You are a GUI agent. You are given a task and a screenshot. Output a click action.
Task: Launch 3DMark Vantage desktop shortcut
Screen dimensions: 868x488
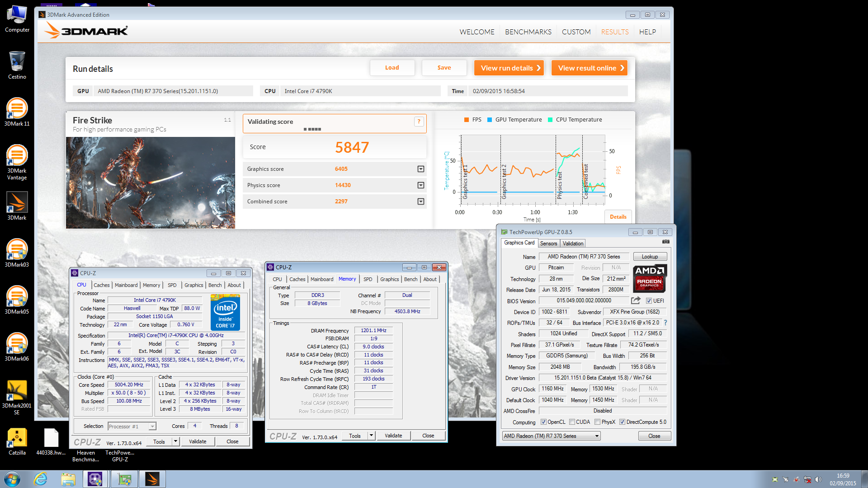click(17, 161)
